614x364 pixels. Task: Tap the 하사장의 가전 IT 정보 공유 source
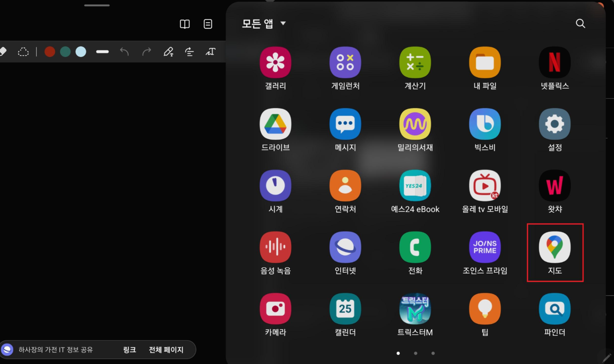[56, 350]
